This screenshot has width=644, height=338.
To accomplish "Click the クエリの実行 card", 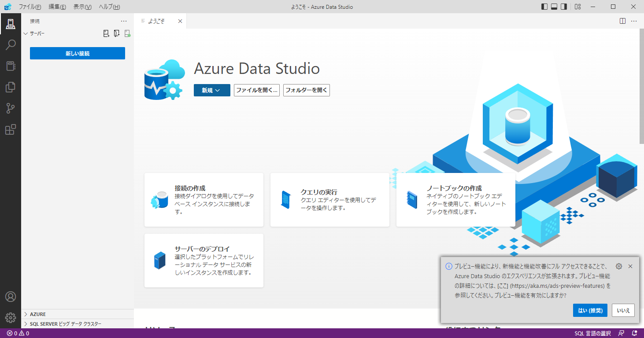I will tap(330, 200).
